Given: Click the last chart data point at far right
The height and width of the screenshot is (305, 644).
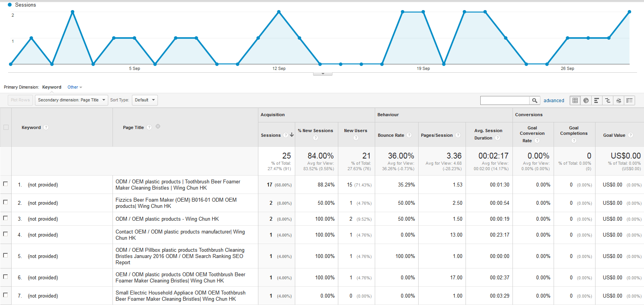Looking at the screenshot, I should [629, 12].
